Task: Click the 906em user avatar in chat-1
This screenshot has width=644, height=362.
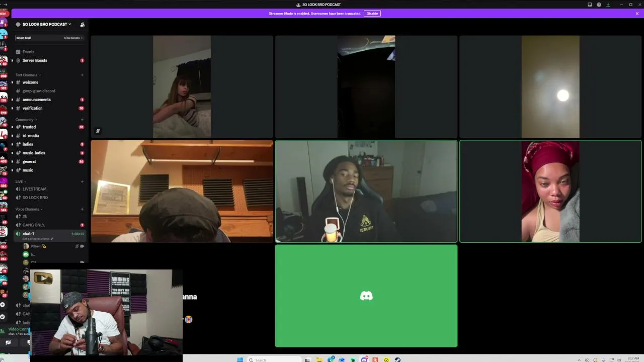Action: coord(26,246)
